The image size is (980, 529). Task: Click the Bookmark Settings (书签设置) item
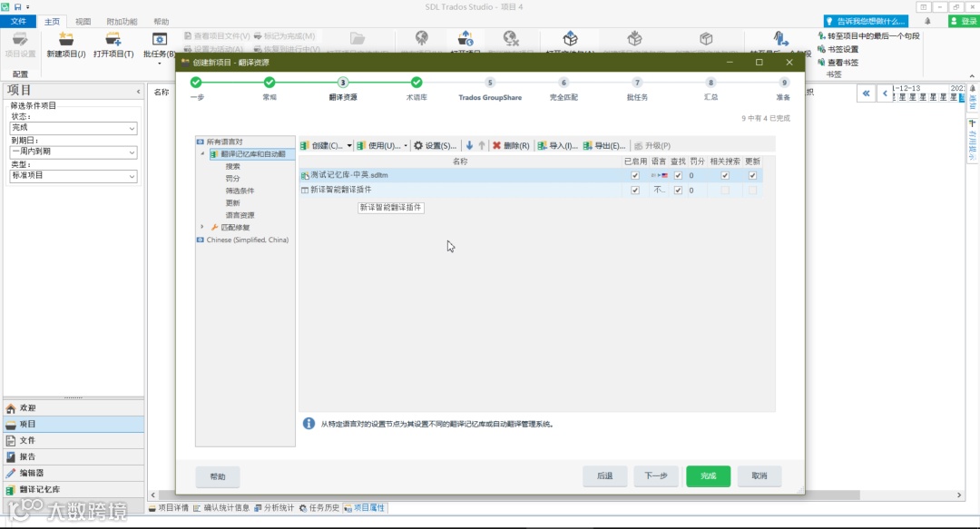pos(838,49)
